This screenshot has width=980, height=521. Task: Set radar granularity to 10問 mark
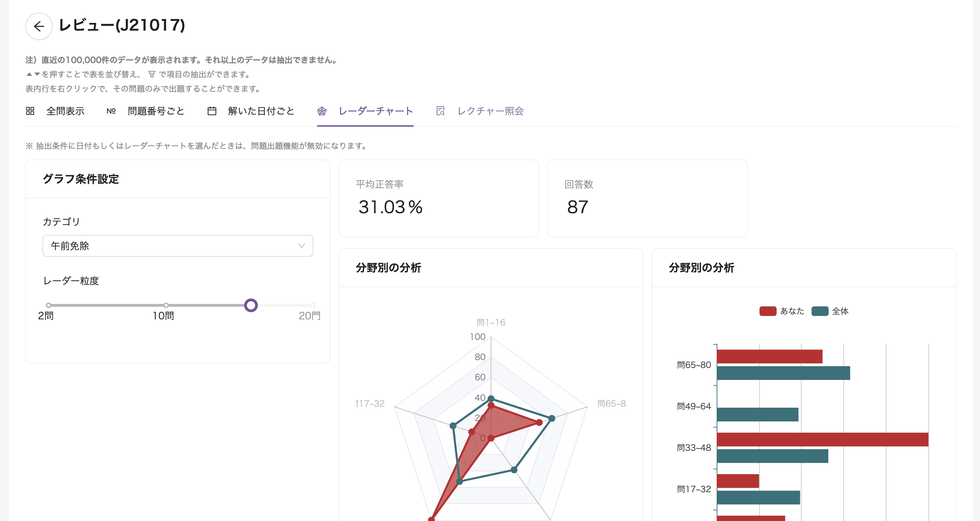[166, 305]
